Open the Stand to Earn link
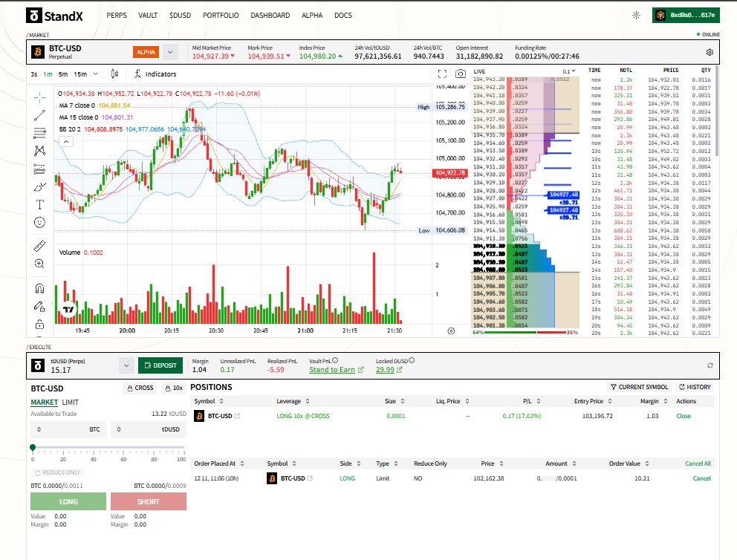737x560 pixels. coord(336,370)
